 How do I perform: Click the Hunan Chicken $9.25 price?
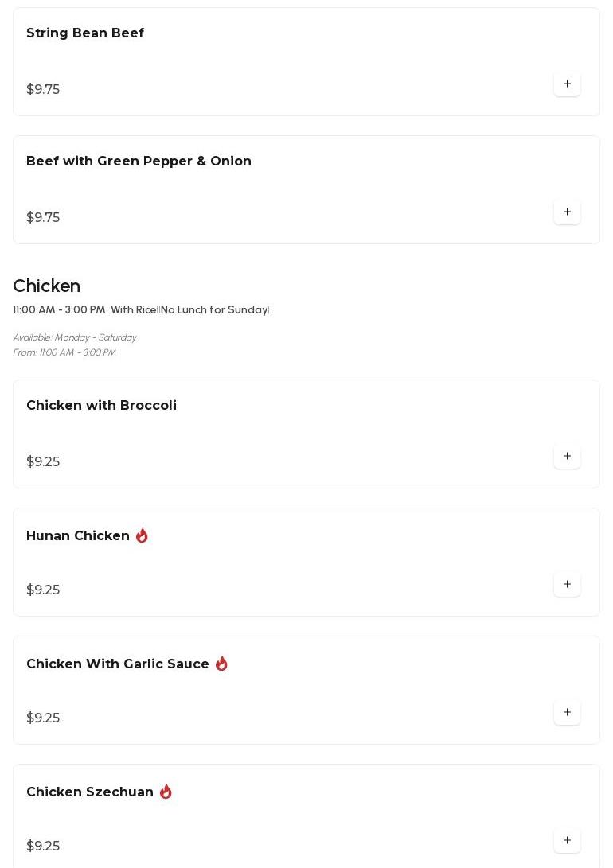pyautogui.click(x=43, y=590)
